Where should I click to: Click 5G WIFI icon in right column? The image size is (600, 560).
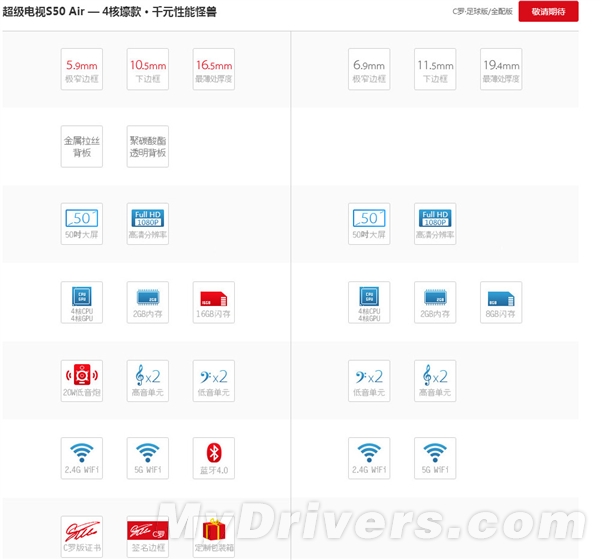tap(435, 458)
